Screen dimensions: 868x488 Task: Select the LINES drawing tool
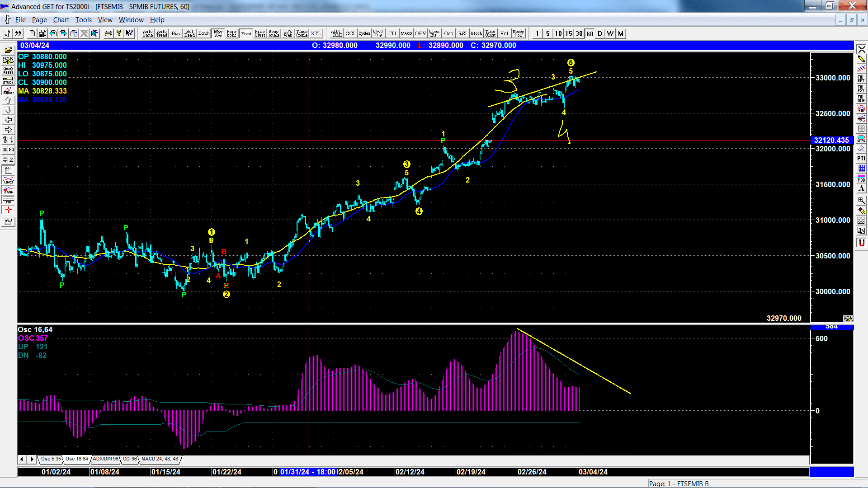pos(8,180)
